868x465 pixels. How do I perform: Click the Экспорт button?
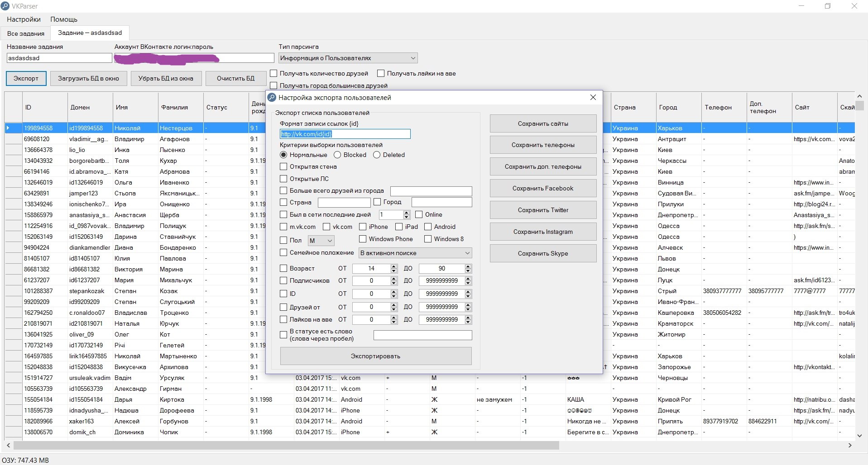[26, 78]
